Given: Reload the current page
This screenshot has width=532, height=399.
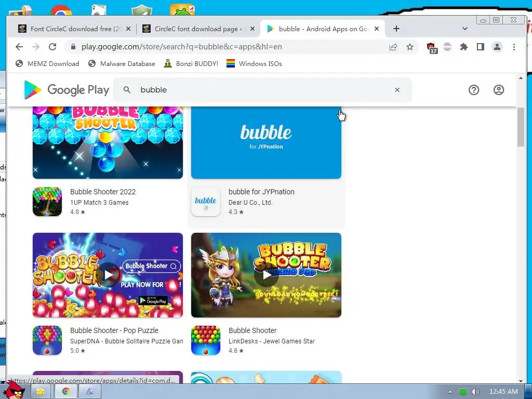Looking at the screenshot, I should [52, 47].
